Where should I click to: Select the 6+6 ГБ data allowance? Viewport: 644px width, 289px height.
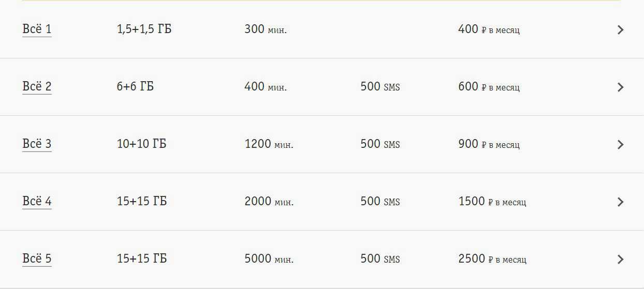(x=135, y=87)
